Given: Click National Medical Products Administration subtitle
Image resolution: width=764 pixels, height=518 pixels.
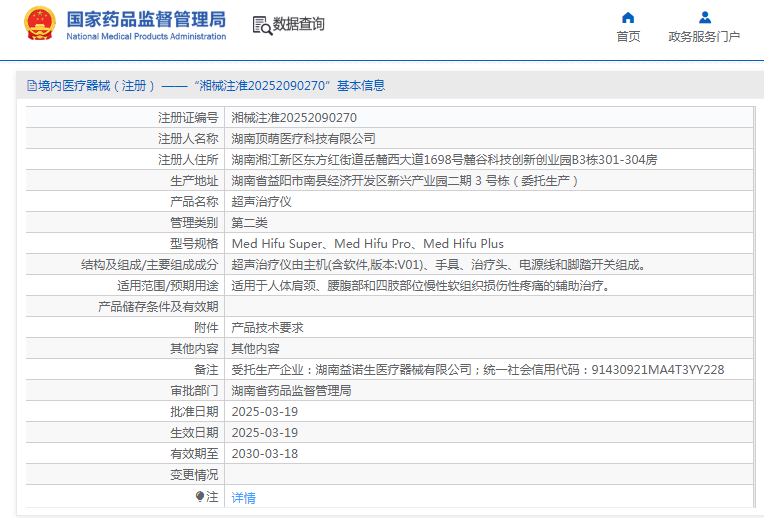Looking at the screenshot, I should (x=146, y=36).
